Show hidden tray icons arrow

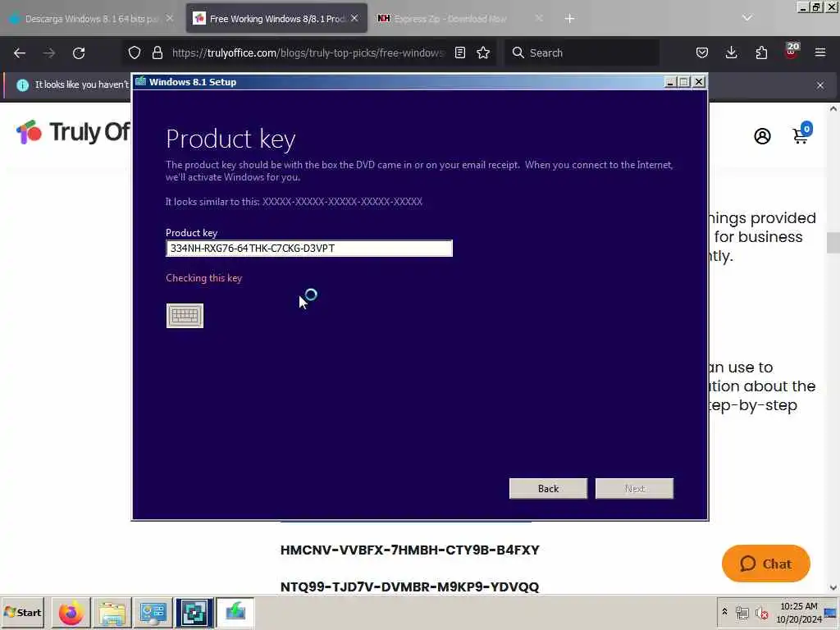[724, 612]
